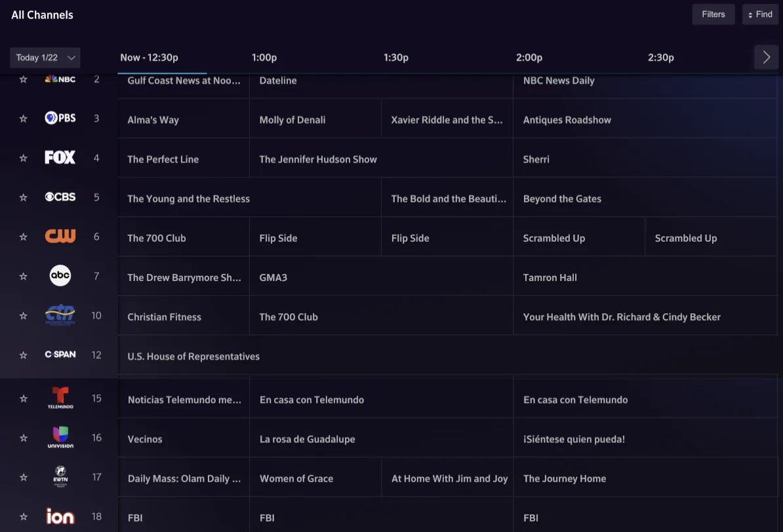Advance the guide with the right arrow

pyautogui.click(x=766, y=58)
